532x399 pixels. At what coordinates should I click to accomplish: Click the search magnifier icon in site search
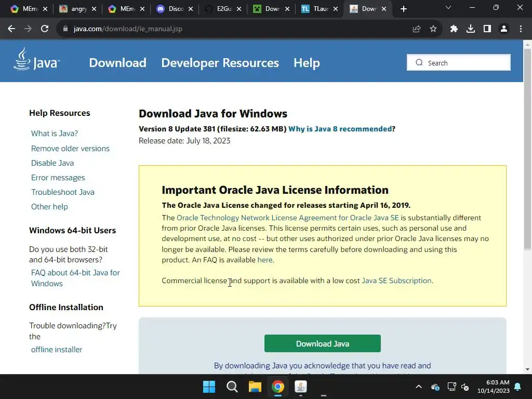point(419,62)
